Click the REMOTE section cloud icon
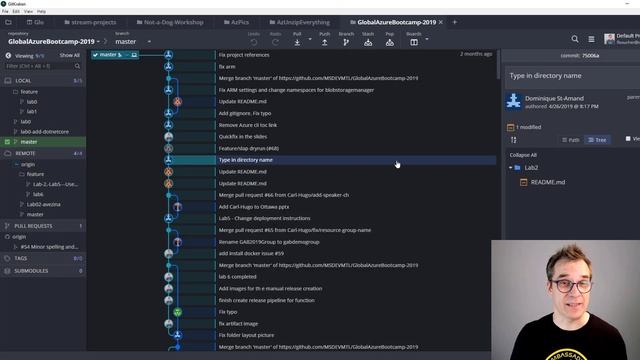 [8, 153]
